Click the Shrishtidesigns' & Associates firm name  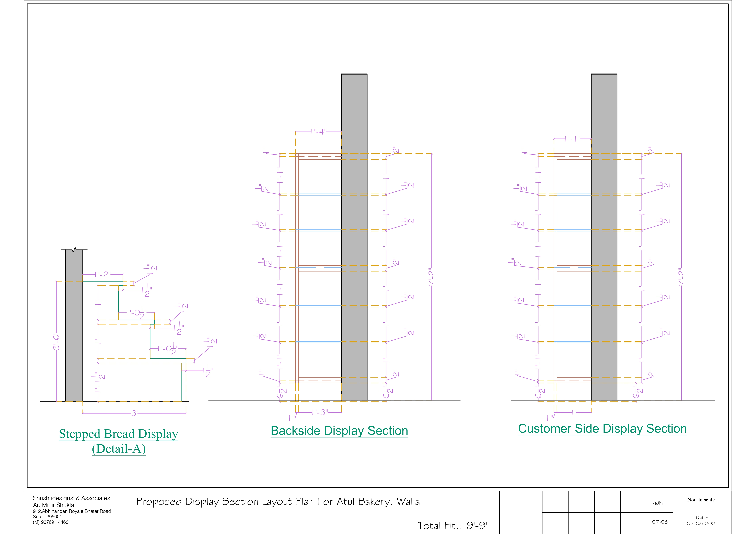point(71,498)
